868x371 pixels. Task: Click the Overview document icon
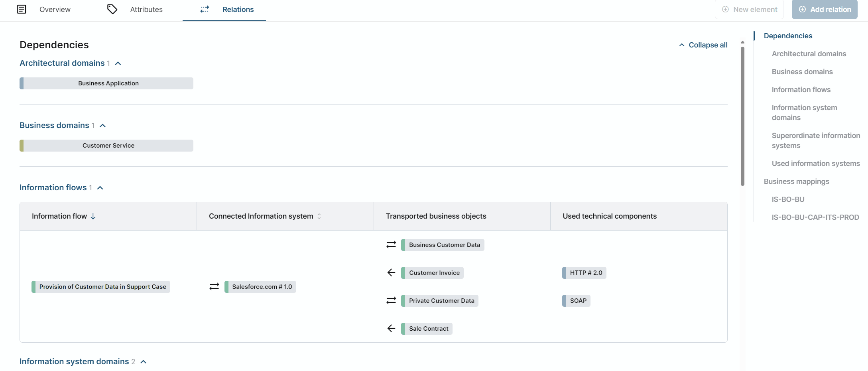click(x=22, y=9)
